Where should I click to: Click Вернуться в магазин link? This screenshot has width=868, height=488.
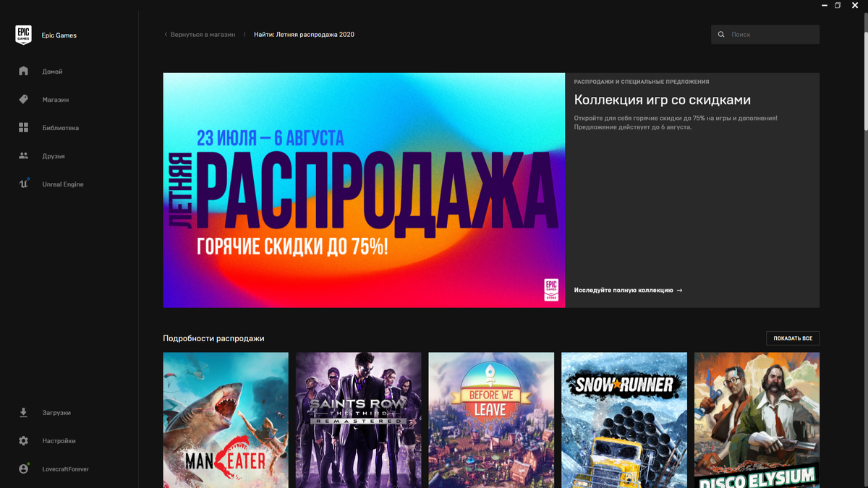point(203,34)
